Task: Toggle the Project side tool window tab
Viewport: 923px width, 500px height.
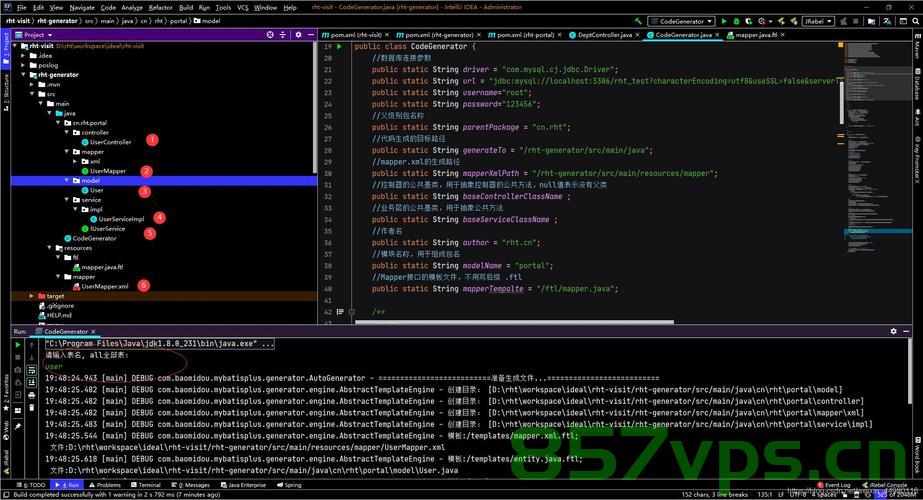Action: pos(5,49)
